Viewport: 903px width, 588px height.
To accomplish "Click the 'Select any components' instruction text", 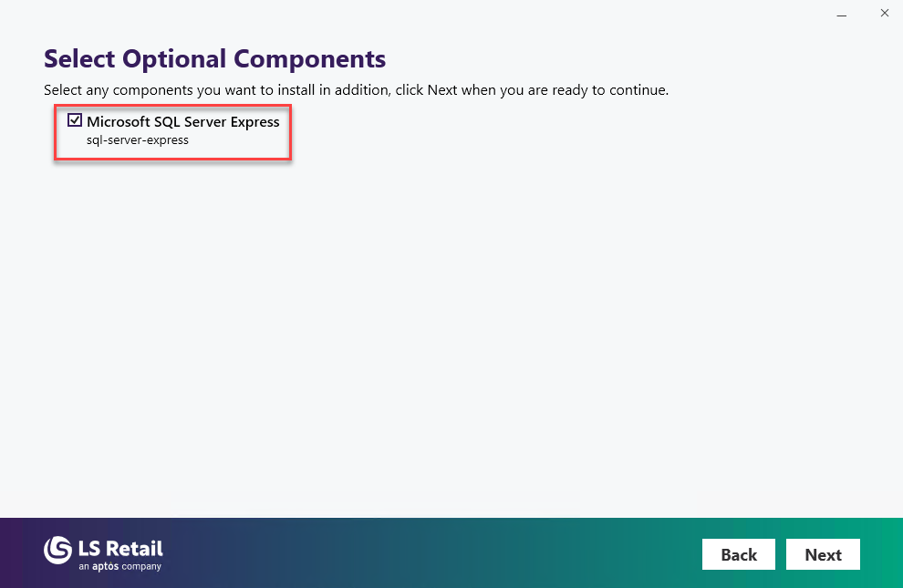I will pos(356,90).
